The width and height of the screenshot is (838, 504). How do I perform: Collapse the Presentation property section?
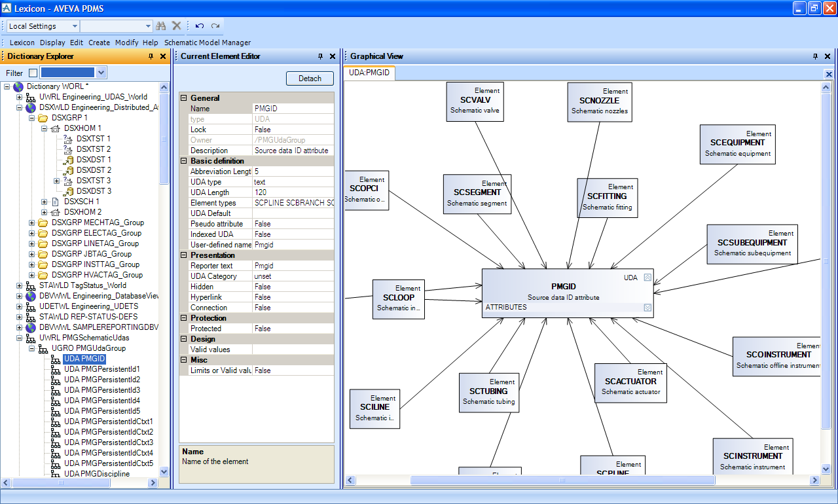(x=184, y=255)
